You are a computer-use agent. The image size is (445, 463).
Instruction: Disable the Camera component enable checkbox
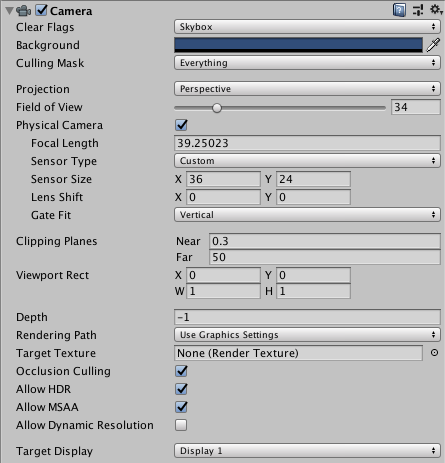point(41,10)
